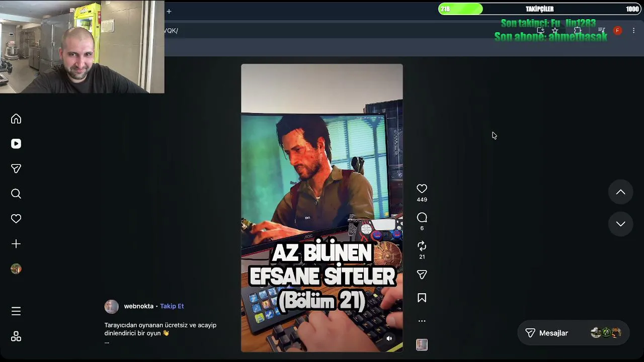Open your profile avatar in the sidebar

coord(16,269)
